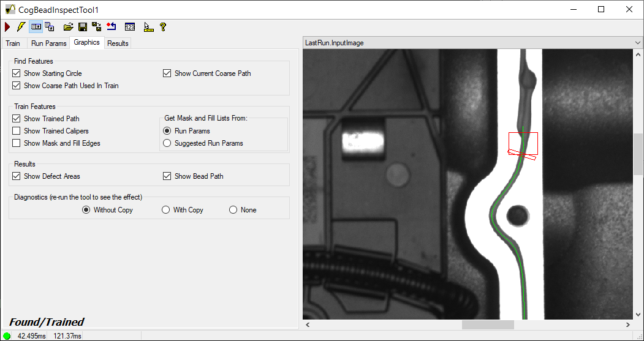Enable Show Mask and Fill Edges
644x341 pixels.
[x=17, y=143]
